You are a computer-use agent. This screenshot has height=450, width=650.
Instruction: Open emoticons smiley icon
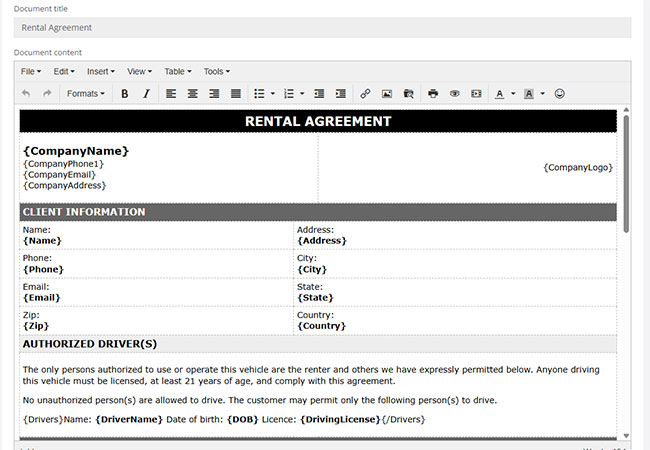tap(560, 94)
